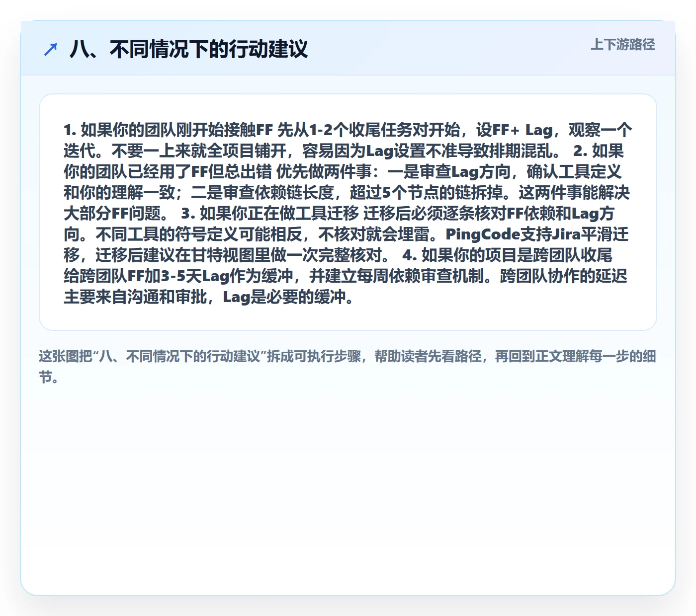Image resolution: width=696 pixels, height=616 pixels.
Task: Click the blue arrow icon beside the heading
Action: [x=51, y=49]
